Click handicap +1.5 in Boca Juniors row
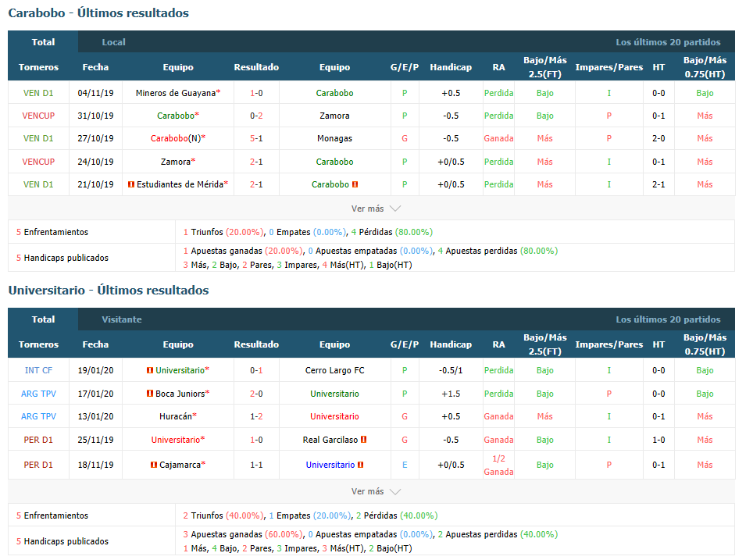The image size is (753, 560). [451, 394]
